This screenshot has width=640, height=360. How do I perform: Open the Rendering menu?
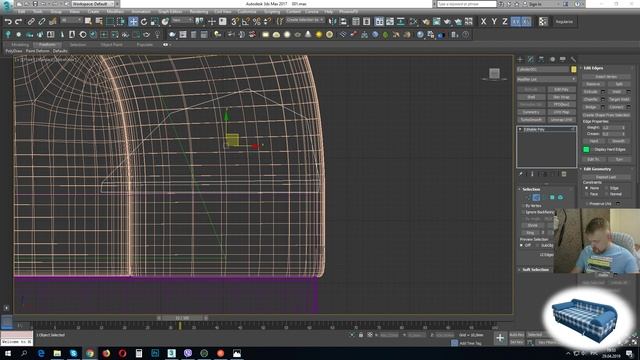click(198, 12)
